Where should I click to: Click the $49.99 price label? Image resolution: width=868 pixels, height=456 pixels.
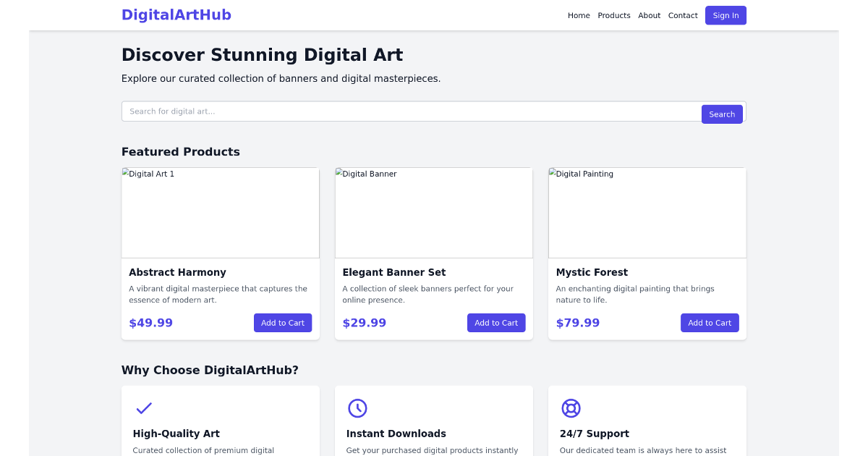[x=150, y=323]
